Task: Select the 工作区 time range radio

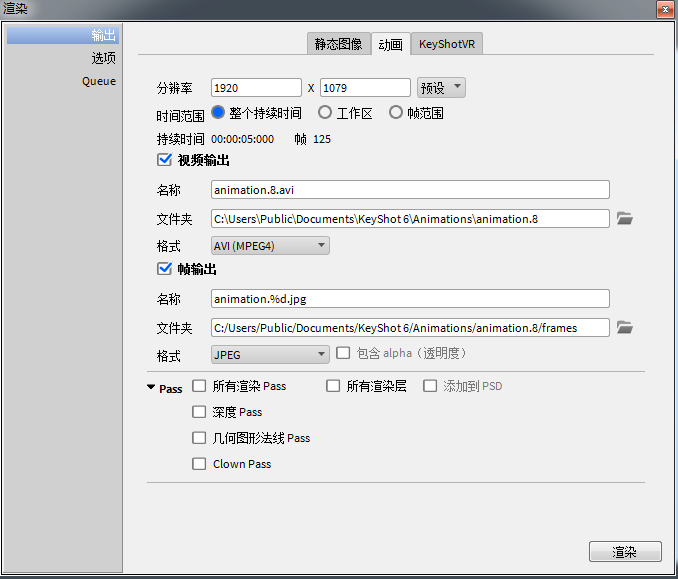Action: 325,113
